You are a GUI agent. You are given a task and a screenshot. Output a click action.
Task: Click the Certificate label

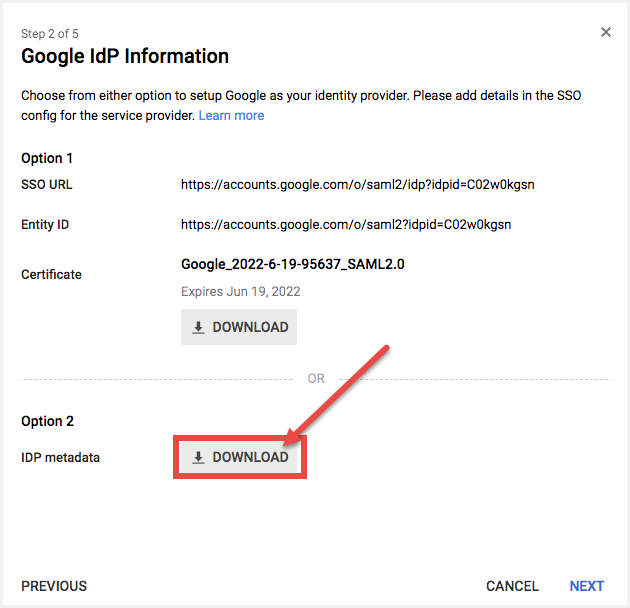[x=51, y=274]
